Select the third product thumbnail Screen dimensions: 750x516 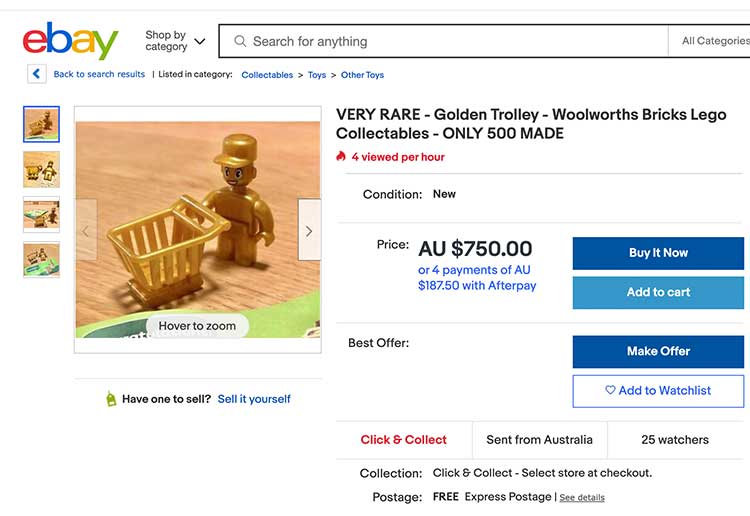[x=41, y=214]
